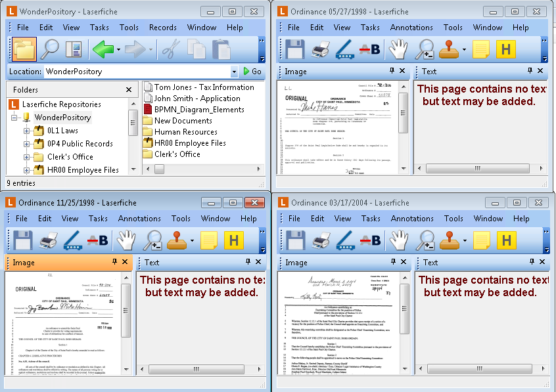Screen dimensions: 556x392
Task: Print the Ordinance 03/17/2004 document
Action: click(x=321, y=240)
